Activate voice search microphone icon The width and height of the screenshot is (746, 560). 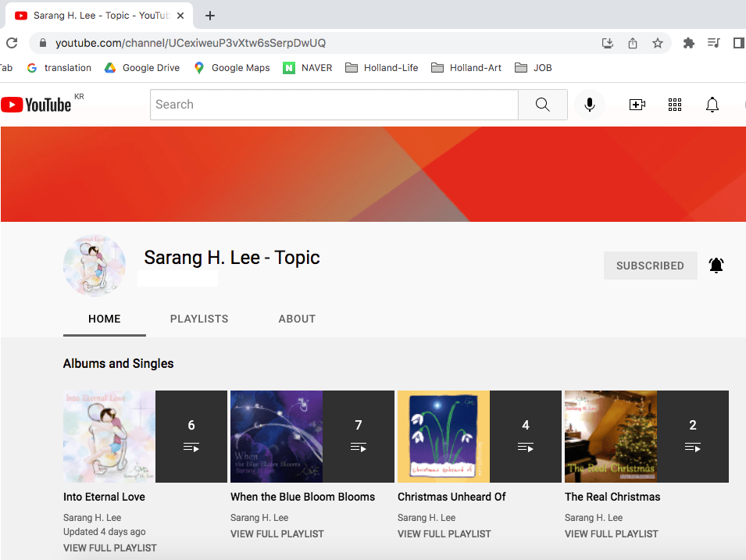590,105
